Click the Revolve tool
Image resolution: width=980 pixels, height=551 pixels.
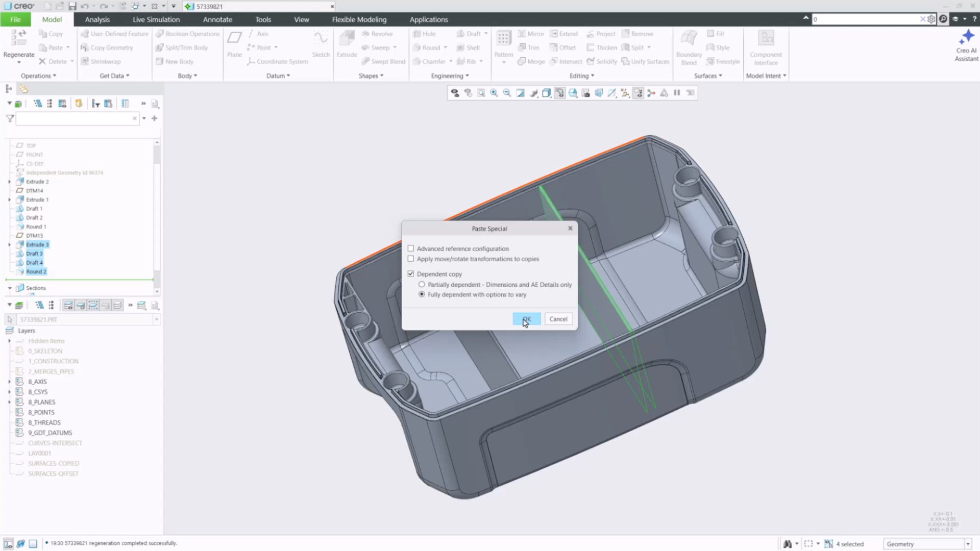click(x=377, y=34)
